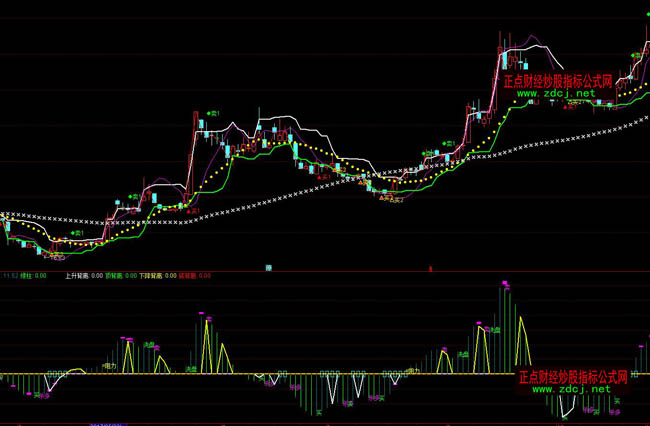Click the leftmost 阻力 label in indicator pane

click(112, 366)
